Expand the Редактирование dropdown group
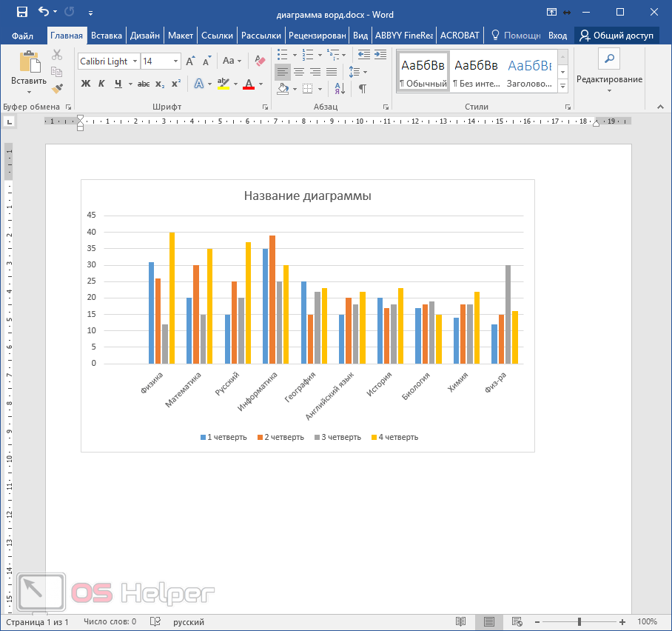 pos(609,80)
